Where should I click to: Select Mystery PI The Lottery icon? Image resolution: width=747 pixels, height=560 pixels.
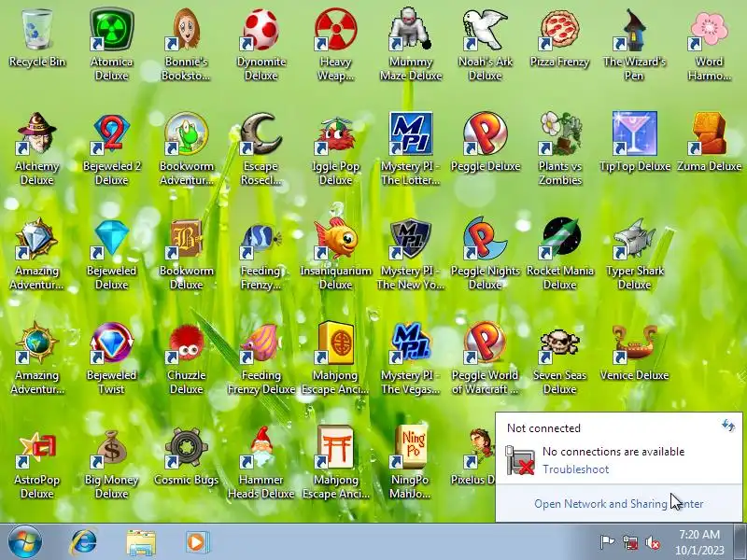point(410,133)
